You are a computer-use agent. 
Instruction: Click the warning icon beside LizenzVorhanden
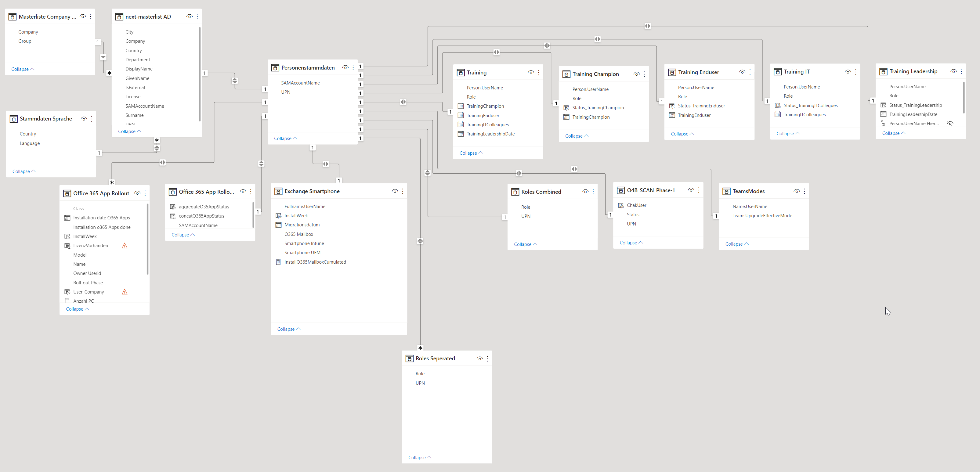[125, 245]
